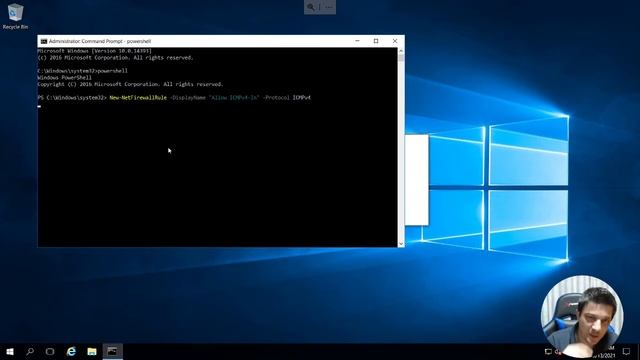Click the Command Prompt vertical scrollbar thumb
The image size is (640, 360).
tap(401, 58)
